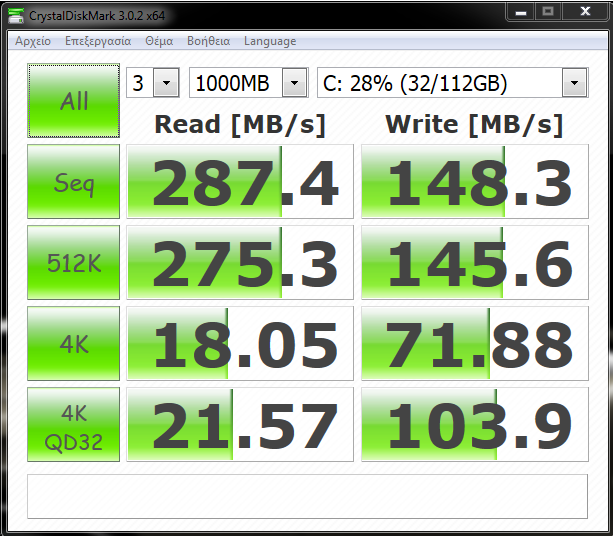This screenshot has height=536, width=613.
Task: Click the 4K write result 71.88
Action: click(475, 343)
